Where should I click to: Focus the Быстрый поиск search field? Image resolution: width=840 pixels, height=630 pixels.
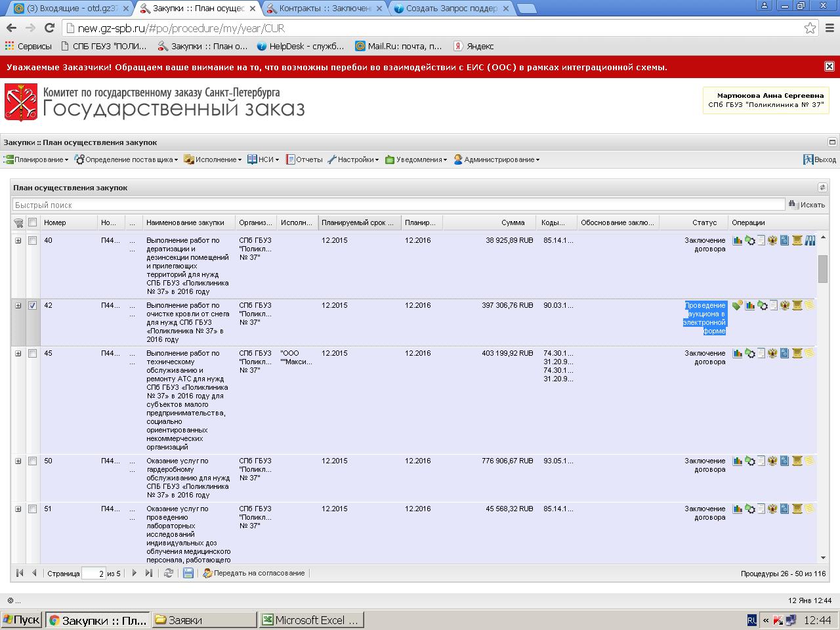point(398,205)
